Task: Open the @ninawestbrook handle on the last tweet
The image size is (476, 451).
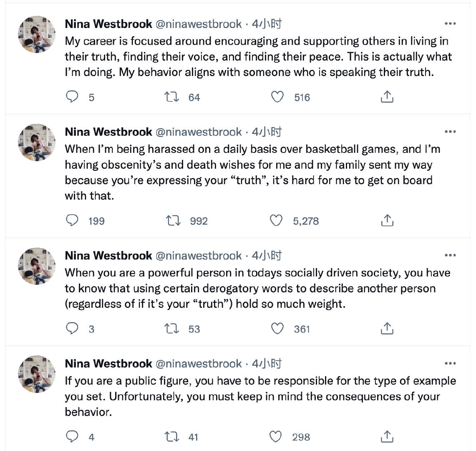Action: (199, 364)
